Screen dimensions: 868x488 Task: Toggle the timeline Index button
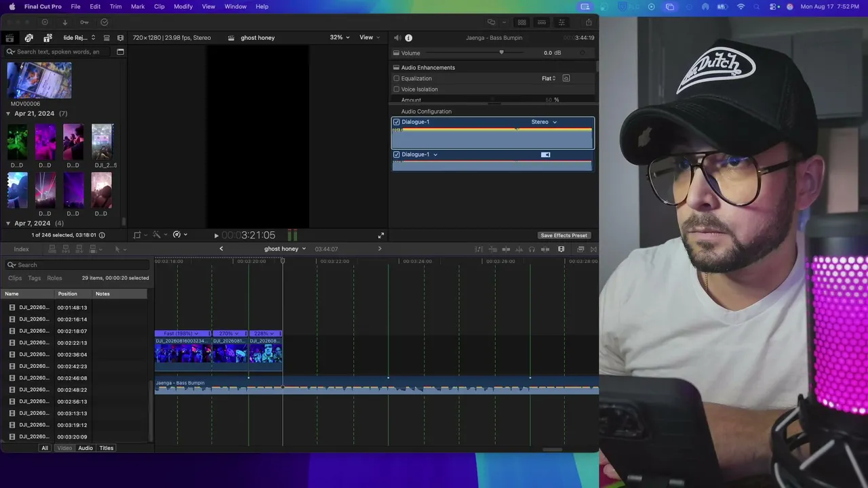pos(22,249)
